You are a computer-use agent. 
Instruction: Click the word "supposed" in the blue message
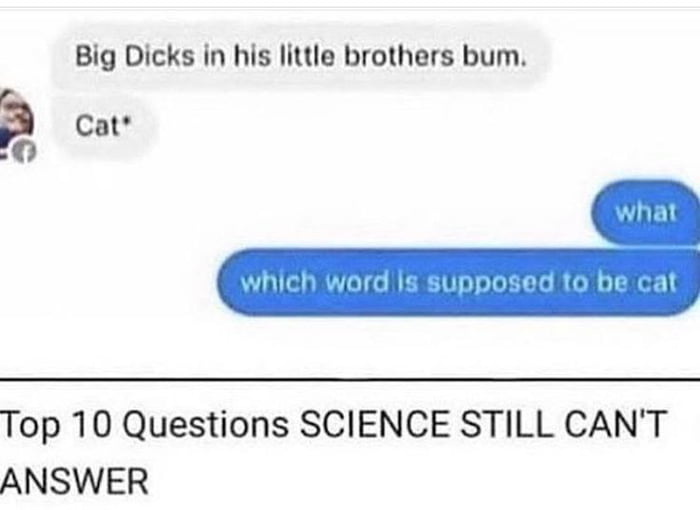click(x=490, y=284)
